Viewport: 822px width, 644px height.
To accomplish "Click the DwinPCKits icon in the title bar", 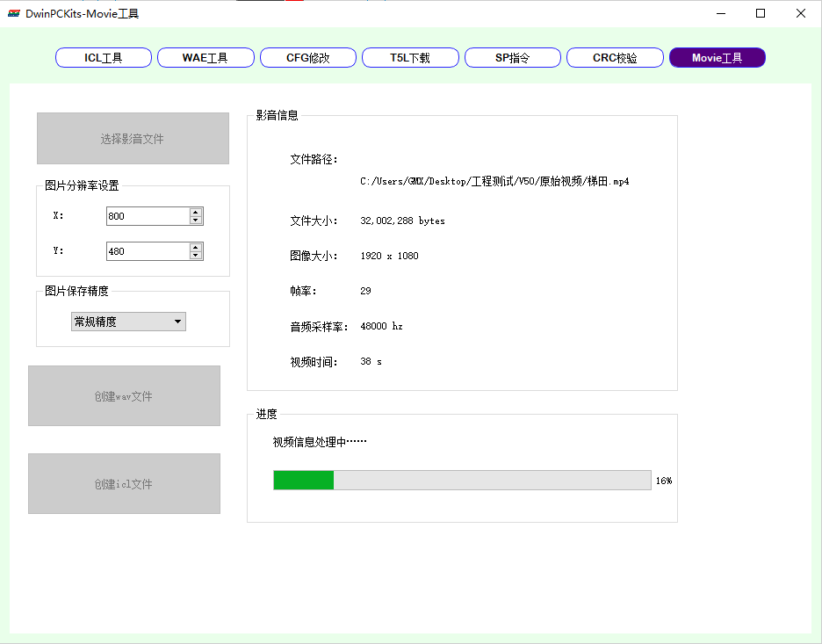I will 12,13.
